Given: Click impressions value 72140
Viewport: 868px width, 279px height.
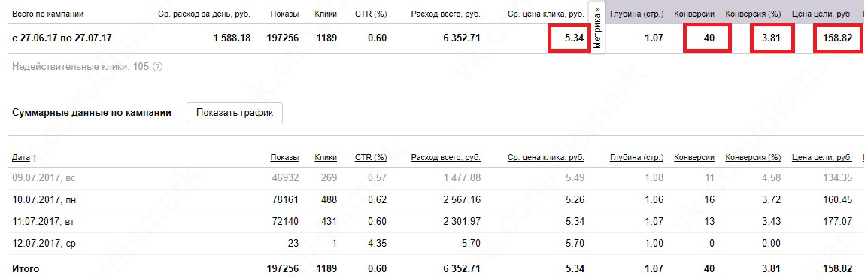Looking at the screenshot, I should [x=286, y=221].
